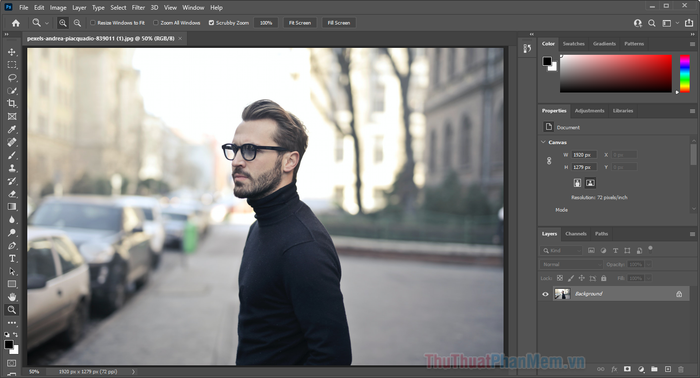700x378 pixels.
Task: Hide the Background layer with eye icon
Action: coord(545,294)
